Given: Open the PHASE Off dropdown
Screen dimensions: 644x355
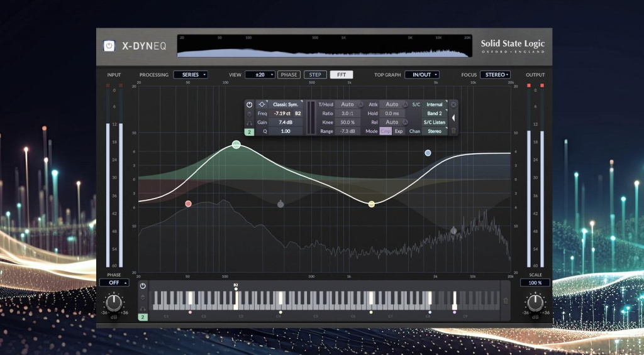Looking at the screenshot, I should [x=114, y=283].
